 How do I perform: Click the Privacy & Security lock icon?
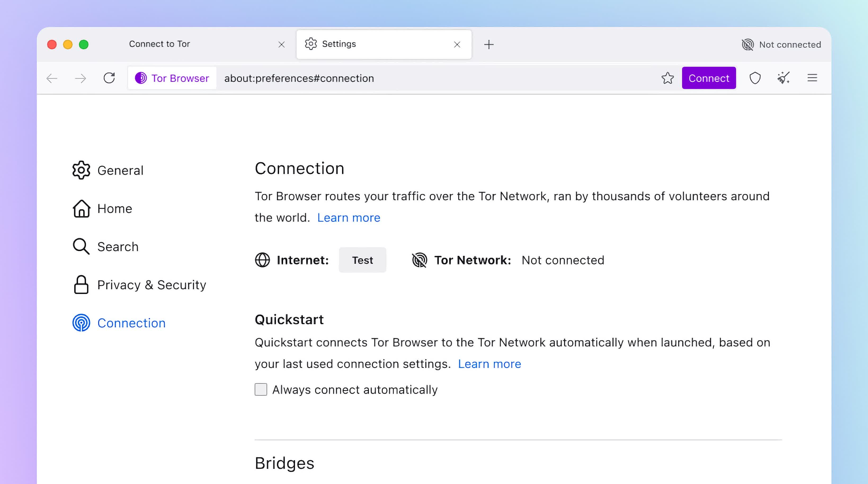[81, 285]
